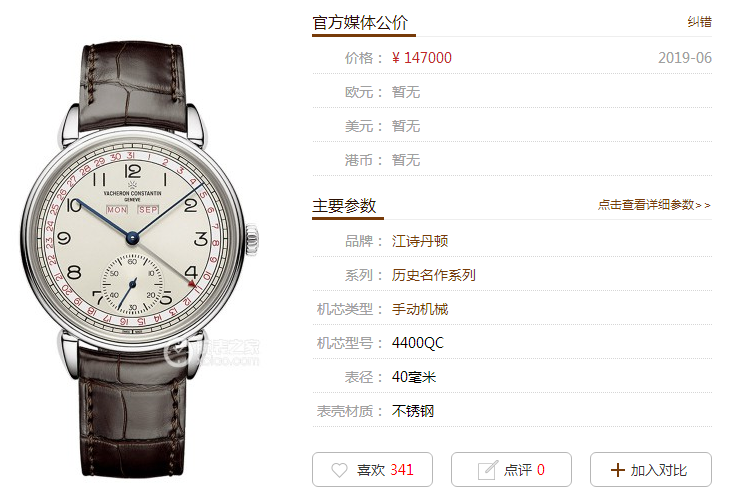Click the 纠错 correction link
This screenshot has height=501, width=732.
[699, 22]
